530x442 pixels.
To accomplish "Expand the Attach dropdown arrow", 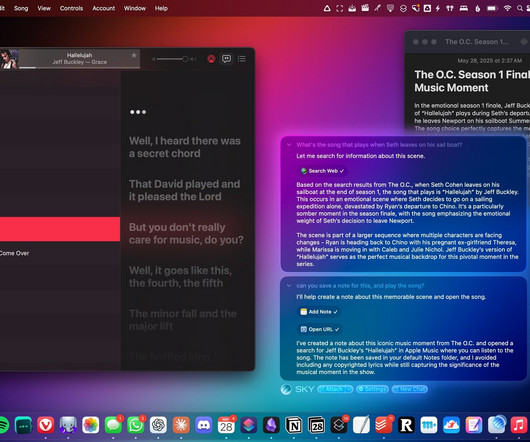I will (349, 389).
